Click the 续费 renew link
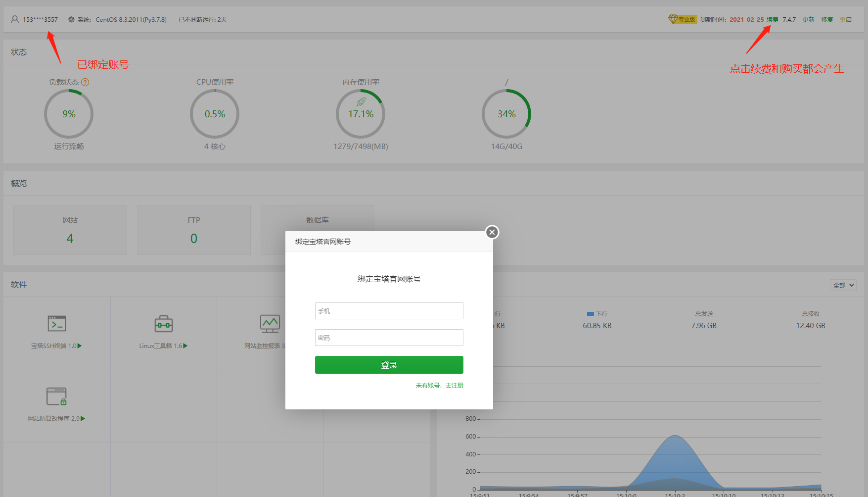Image resolution: width=868 pixels, height=497 pixels. pyautogui.click(x=772, y=20)
